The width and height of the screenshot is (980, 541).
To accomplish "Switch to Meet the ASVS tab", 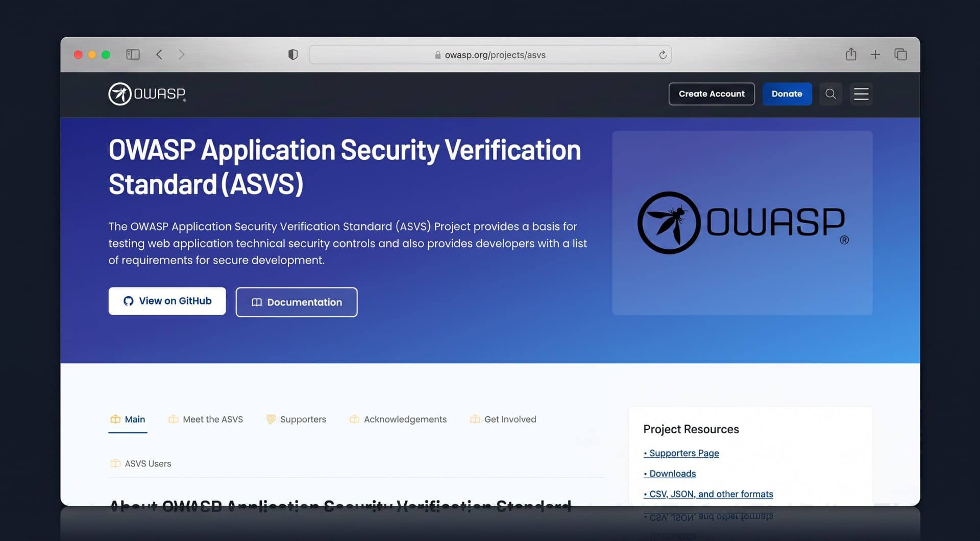I will tap(206, 419).
